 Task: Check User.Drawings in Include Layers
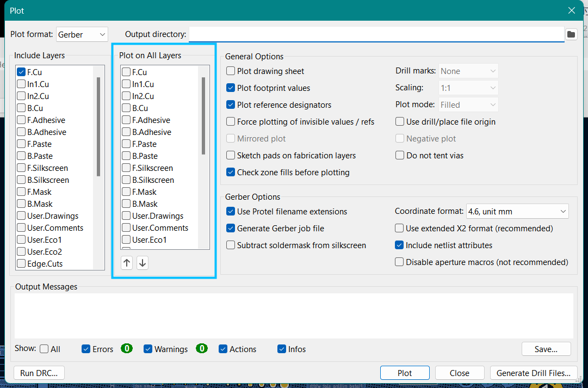click(x=21, y=216)
